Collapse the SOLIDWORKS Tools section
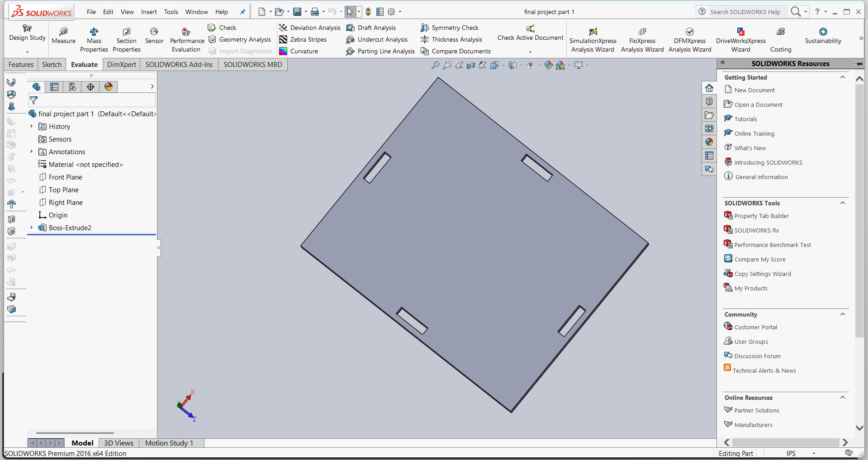Screen dimensions: 868x460 point(843,203)
